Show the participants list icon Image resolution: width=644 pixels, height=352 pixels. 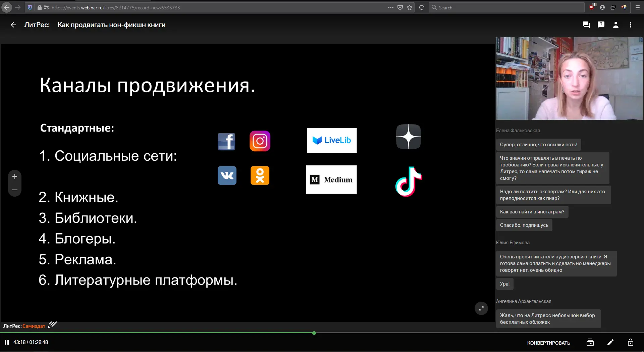(x=615, y=25)
